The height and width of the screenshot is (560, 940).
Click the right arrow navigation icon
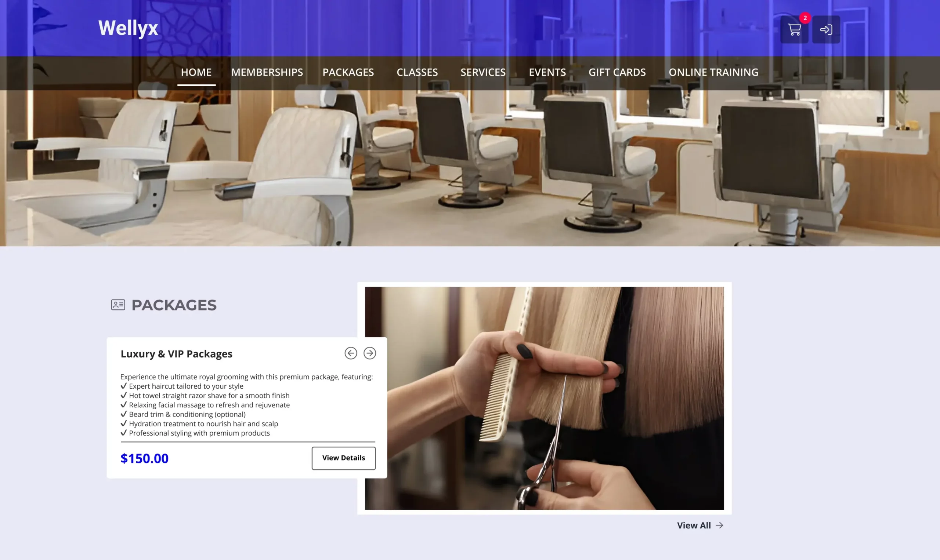coord(369,353)
